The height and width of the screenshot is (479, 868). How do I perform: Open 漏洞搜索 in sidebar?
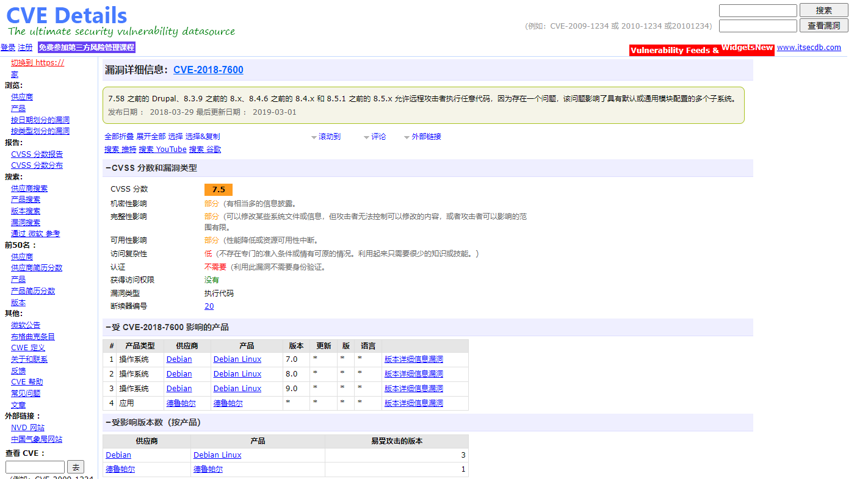coord(26,223)
